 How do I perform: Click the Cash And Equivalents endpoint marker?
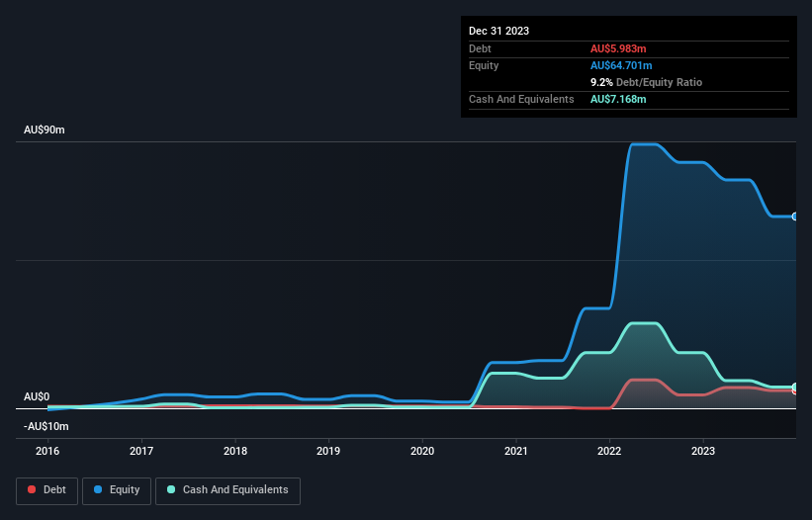click(795, 387)
